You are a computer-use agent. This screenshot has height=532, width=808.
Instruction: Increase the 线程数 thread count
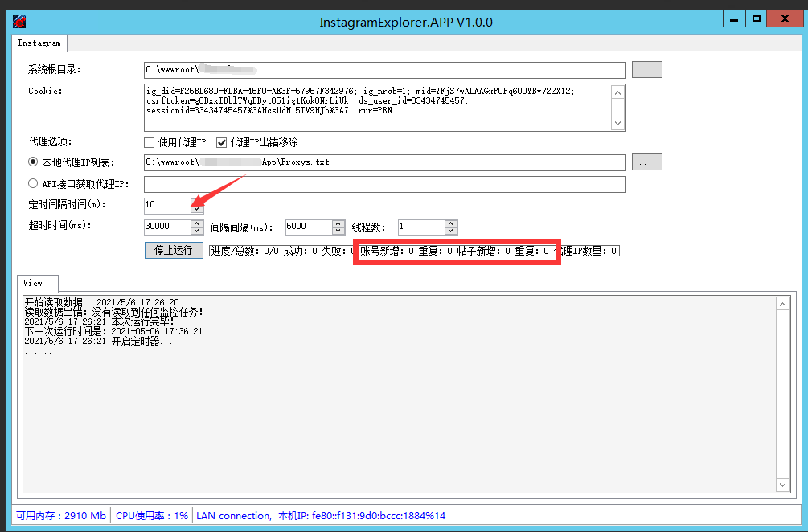(451, 223)
